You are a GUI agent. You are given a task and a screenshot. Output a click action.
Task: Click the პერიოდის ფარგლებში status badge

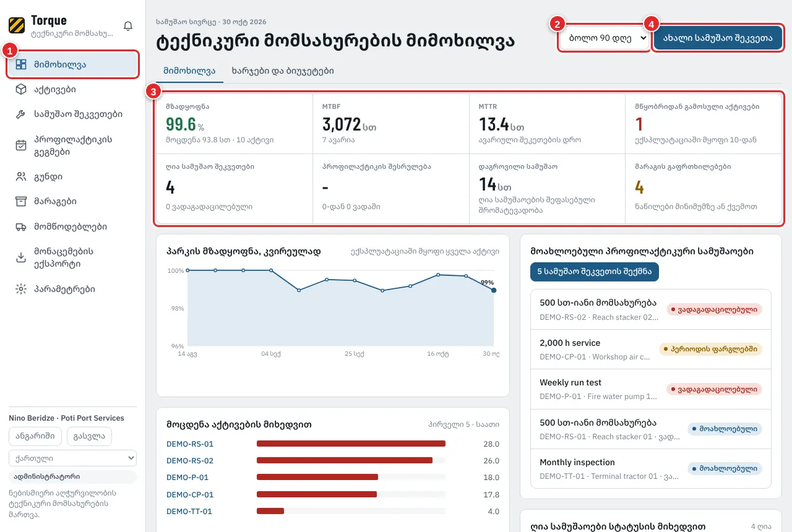coord(710,350)
